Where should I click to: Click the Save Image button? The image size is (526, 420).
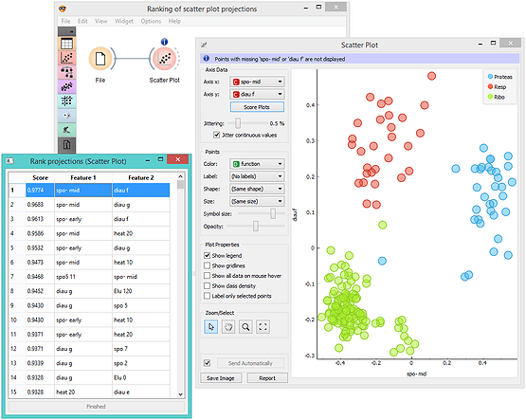pyautogui.click(x=221, y=378)
